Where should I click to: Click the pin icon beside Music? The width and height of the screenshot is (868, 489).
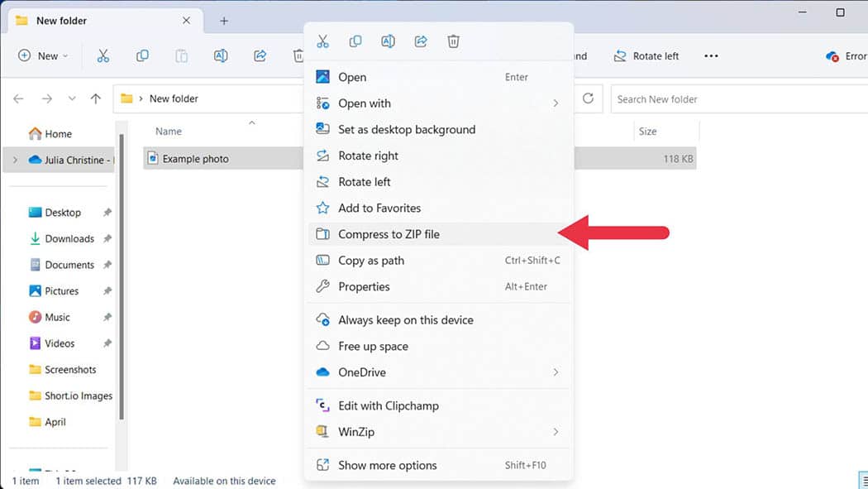pos(107,317)
